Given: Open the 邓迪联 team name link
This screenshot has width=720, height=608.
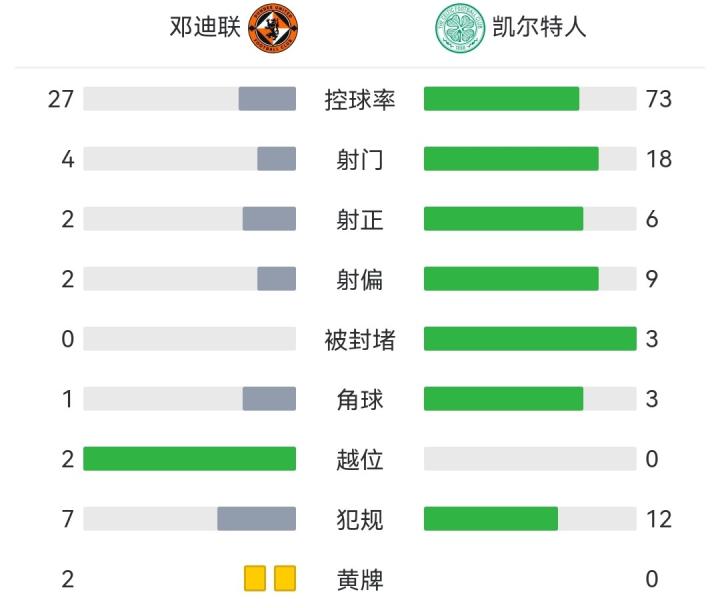Looking at the screenshot, I should [205, 28].
